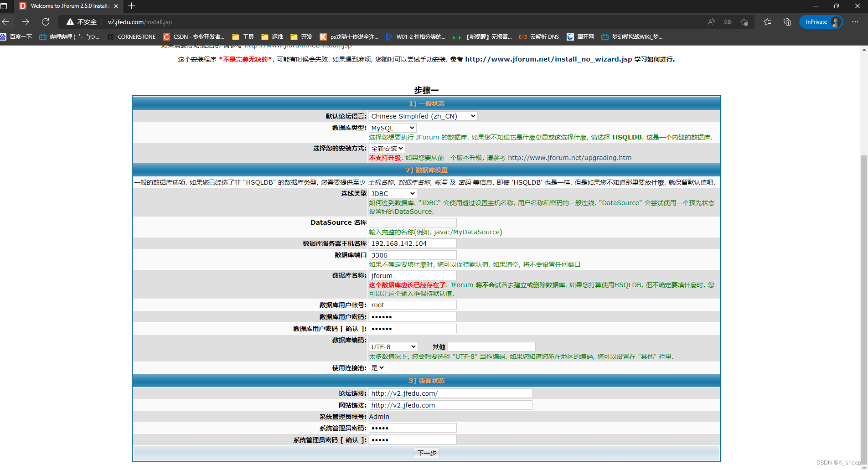Screen dimensions: 868x470
Task: Open the read aloud icon
Action: (x=711, y=22)
